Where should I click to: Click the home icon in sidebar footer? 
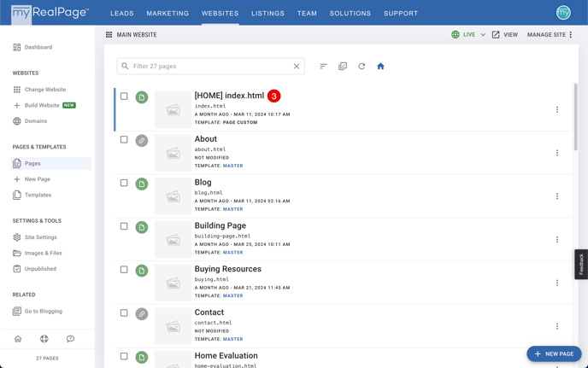point(18,339)
